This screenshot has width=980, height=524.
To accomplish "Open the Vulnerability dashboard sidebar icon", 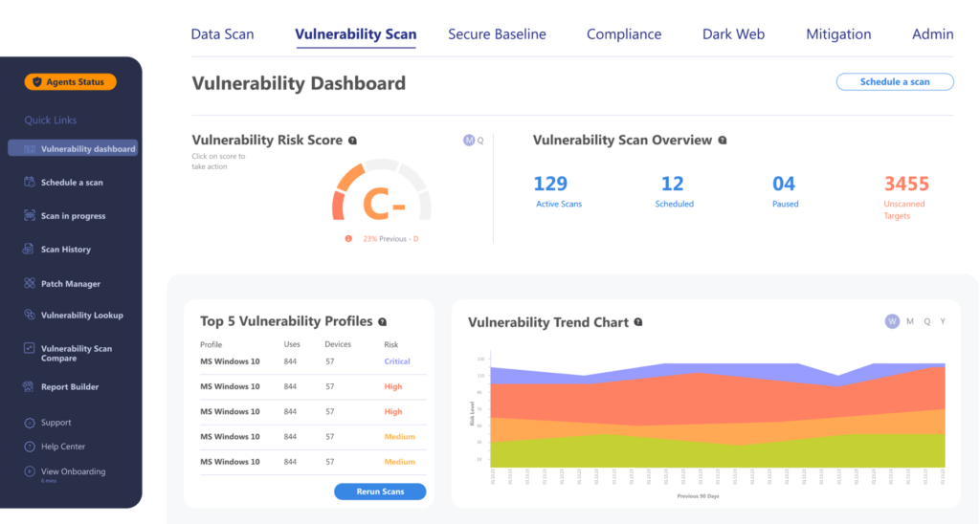I will pyautogui.click(x=30, y=148).
